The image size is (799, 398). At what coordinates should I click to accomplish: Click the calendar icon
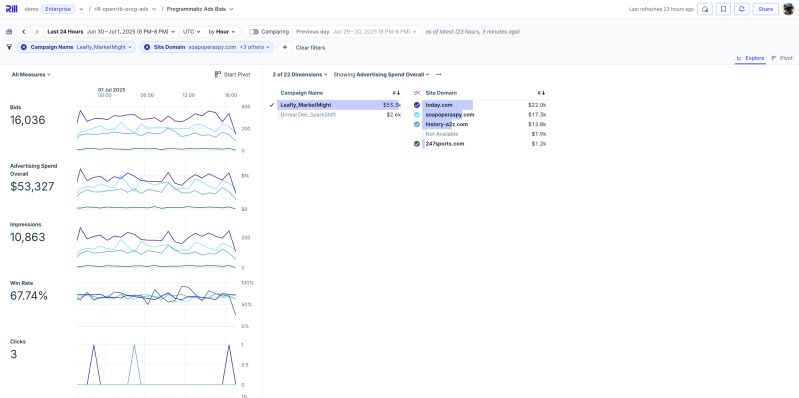click(x=9, y=32)
